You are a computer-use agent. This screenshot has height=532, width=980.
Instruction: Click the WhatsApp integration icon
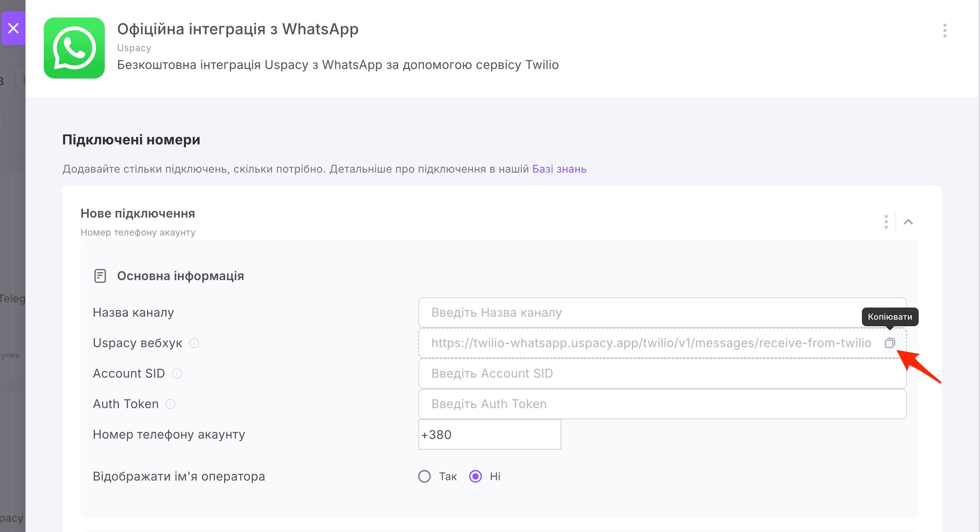tap(74, 48)
